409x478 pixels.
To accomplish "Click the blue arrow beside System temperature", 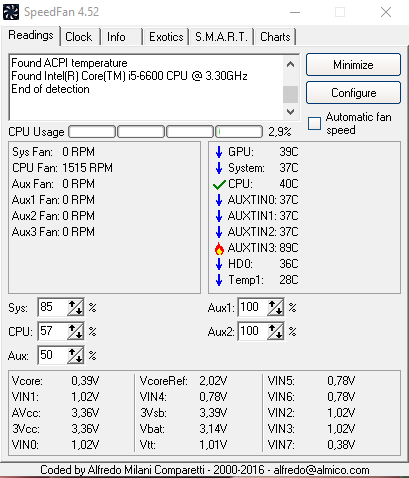I will pos(219,168).
